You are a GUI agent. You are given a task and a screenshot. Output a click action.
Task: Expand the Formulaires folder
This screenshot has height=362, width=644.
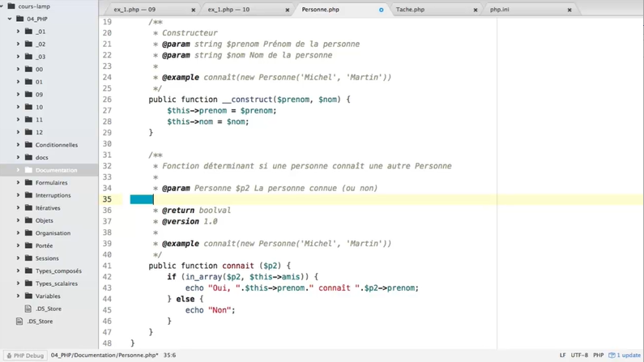pyautogui.click(x=19, y=183)
